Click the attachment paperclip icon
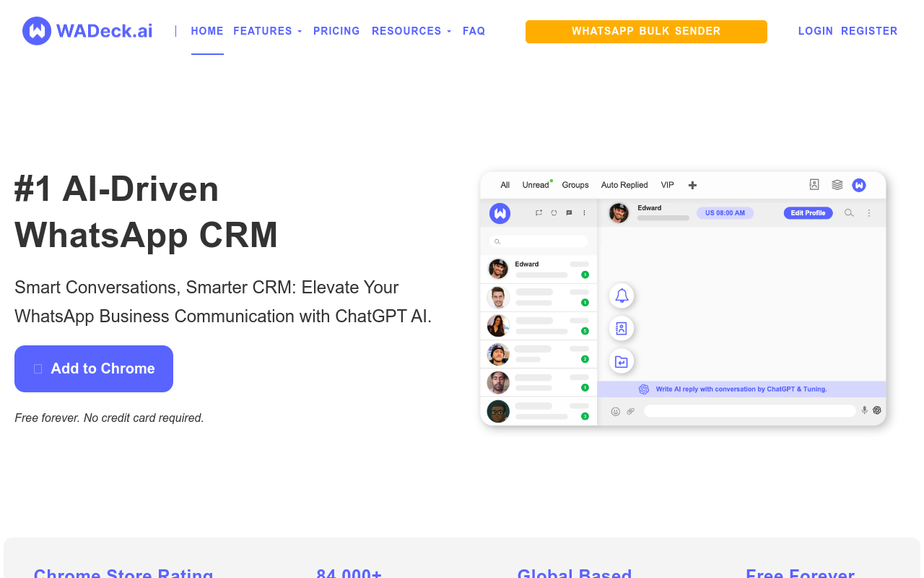The image size is (924, 578). tap(631, 411)
